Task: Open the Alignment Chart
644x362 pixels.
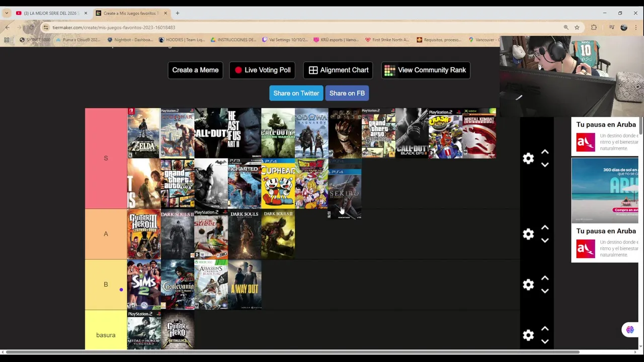Action: pyautogui.click(x=338, y=70)
